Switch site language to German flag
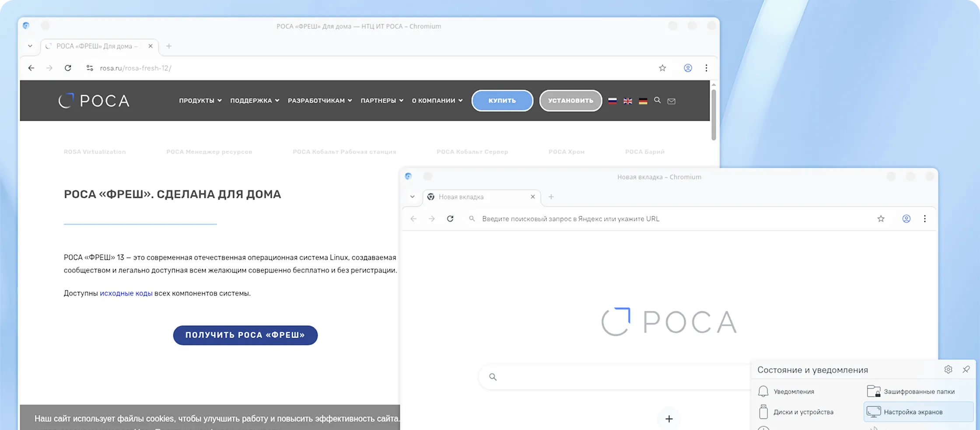 (643, 101)
